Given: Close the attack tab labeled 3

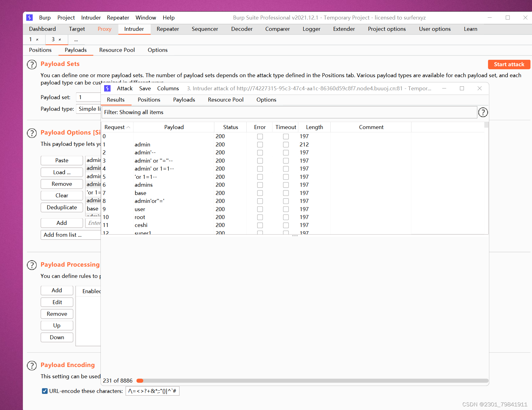Looking at the screenshot, I should click(60, 39).
